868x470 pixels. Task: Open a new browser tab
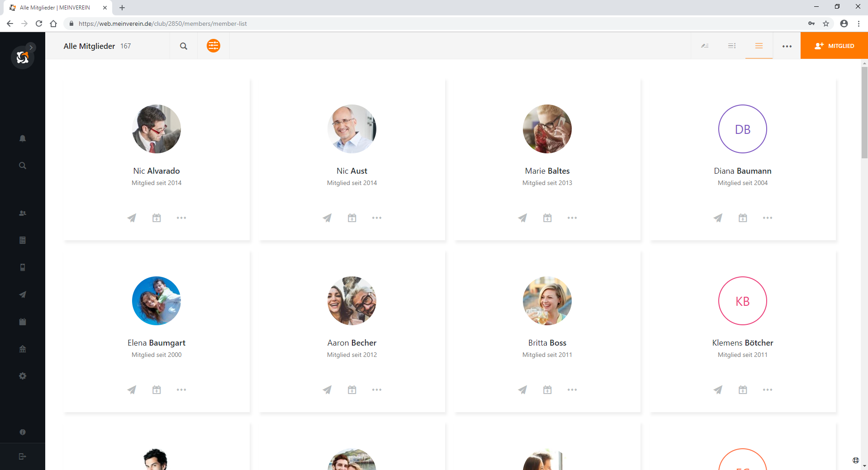pyautogui.click(x=122, y=8)
